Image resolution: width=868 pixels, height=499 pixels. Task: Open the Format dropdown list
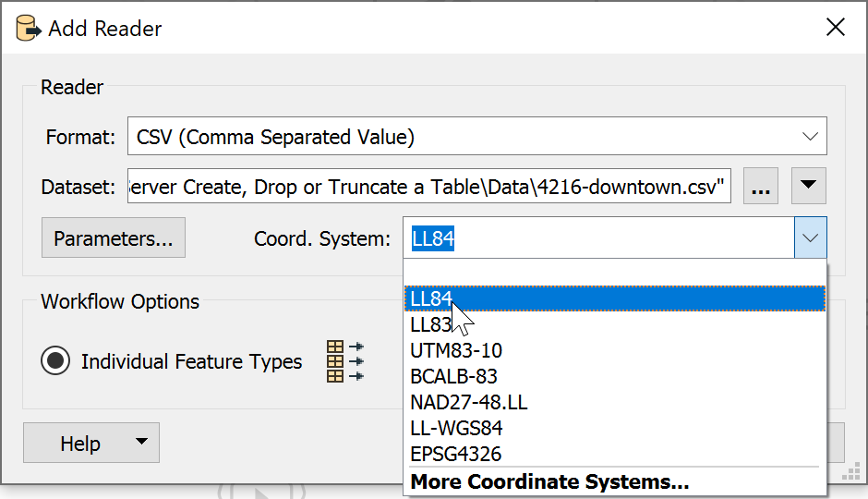point(810,136)
